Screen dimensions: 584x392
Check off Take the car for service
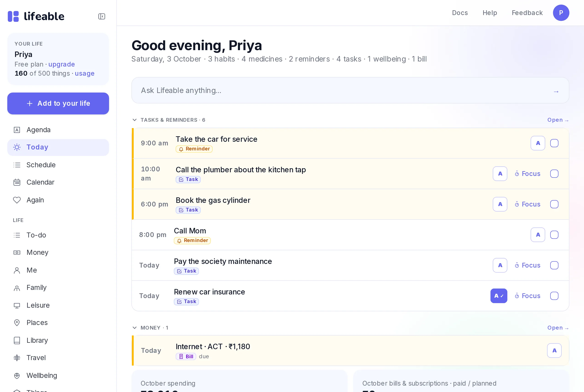[x=554, y=143]
